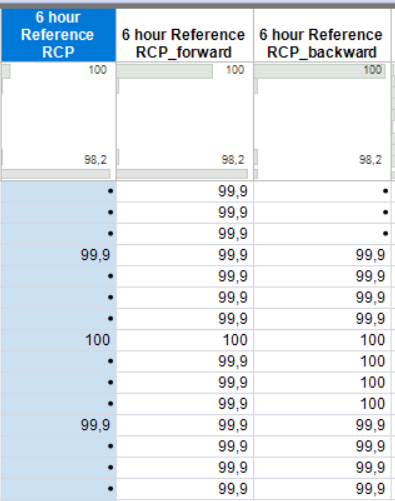Select the '100' cell in RCP_forward column

(185, 340)
